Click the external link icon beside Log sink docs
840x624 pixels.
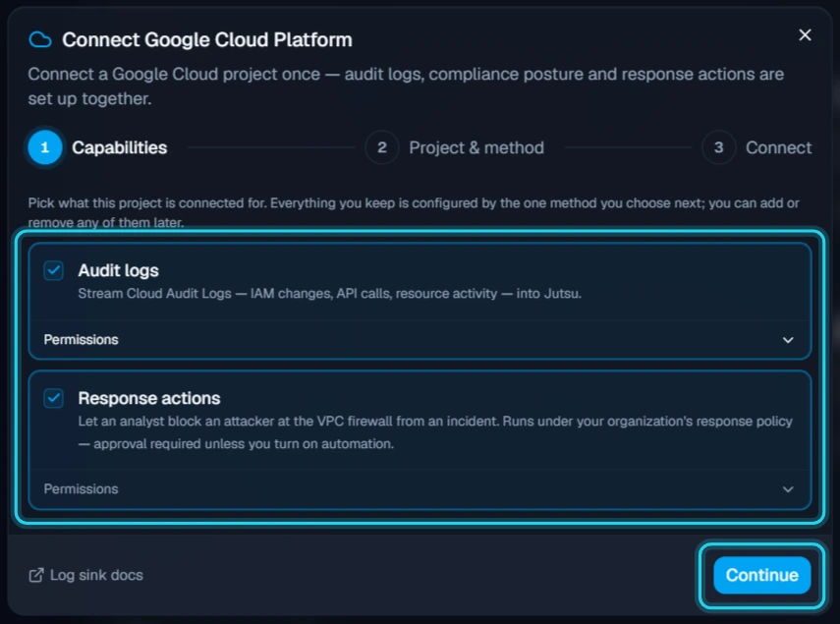tap(36, 575)
